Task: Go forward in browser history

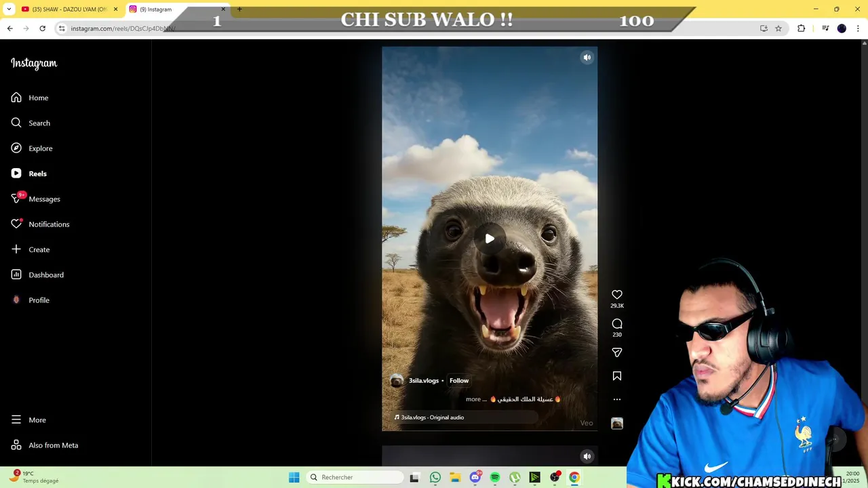Action: [x=26, y=28]
